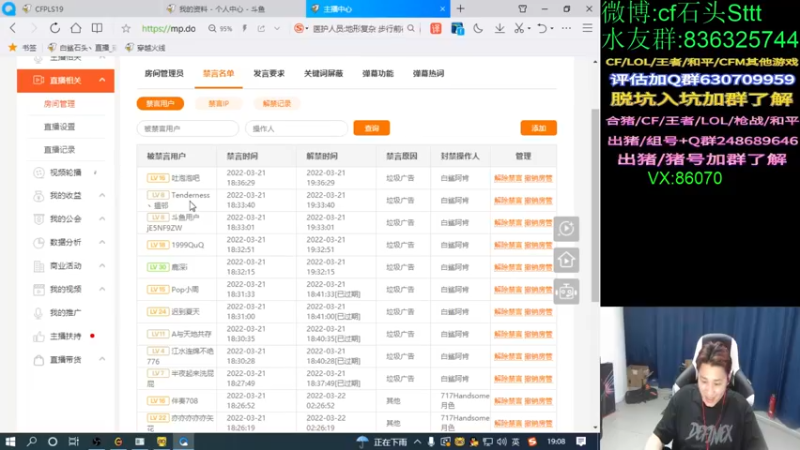Reload the page with the refresh icon

click(55, 29)
